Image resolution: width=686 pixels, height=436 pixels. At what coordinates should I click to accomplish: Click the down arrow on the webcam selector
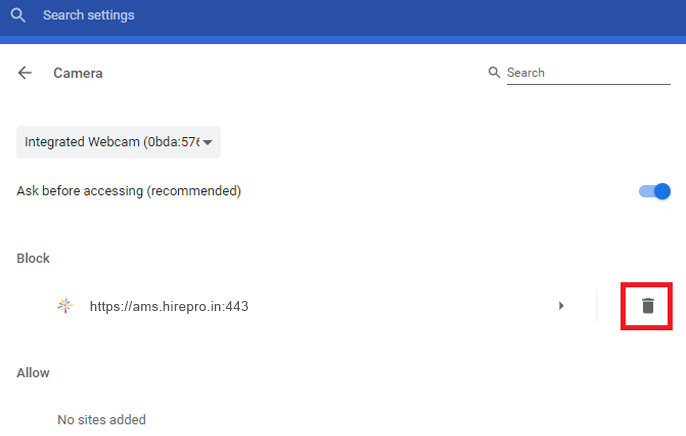click(208, 143)
